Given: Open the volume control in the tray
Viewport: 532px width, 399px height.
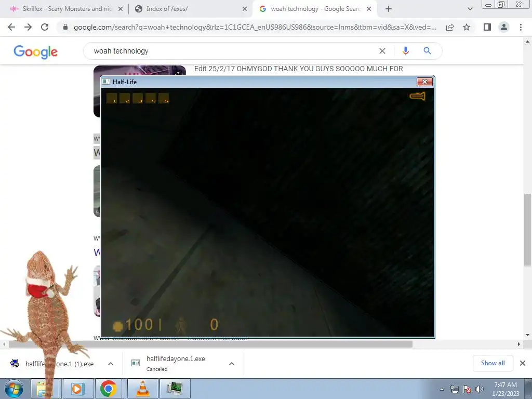Looking at the screenshot, I should click(480, 389).
